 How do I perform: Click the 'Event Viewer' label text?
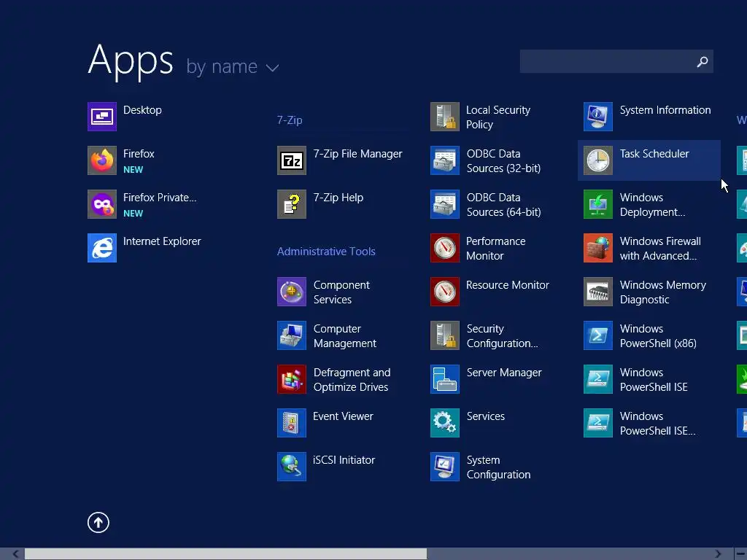343,416
